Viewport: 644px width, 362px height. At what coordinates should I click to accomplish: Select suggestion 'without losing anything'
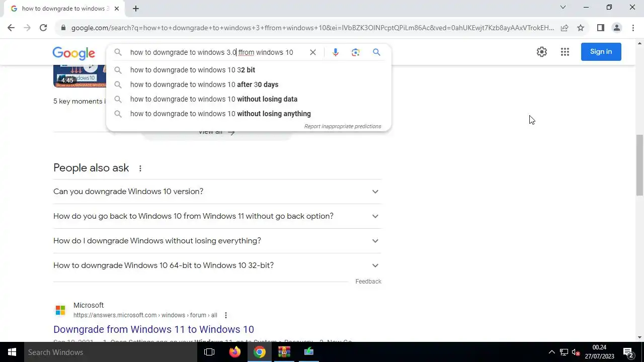(x=249, y=114)
